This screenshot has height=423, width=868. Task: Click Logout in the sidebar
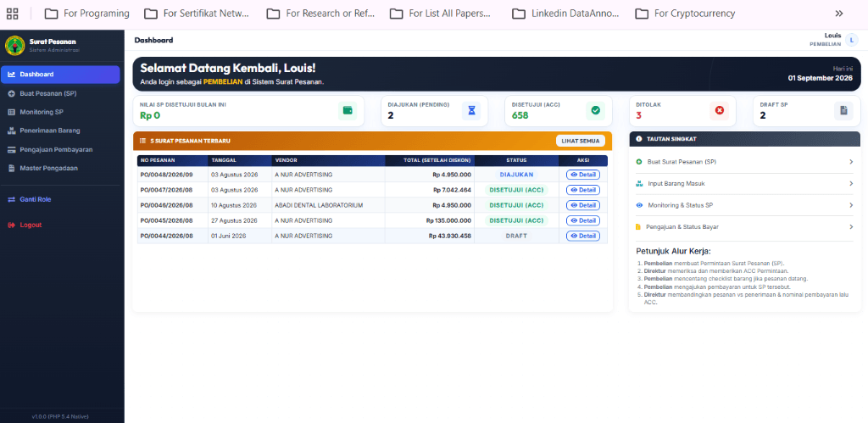click(62, 225)
